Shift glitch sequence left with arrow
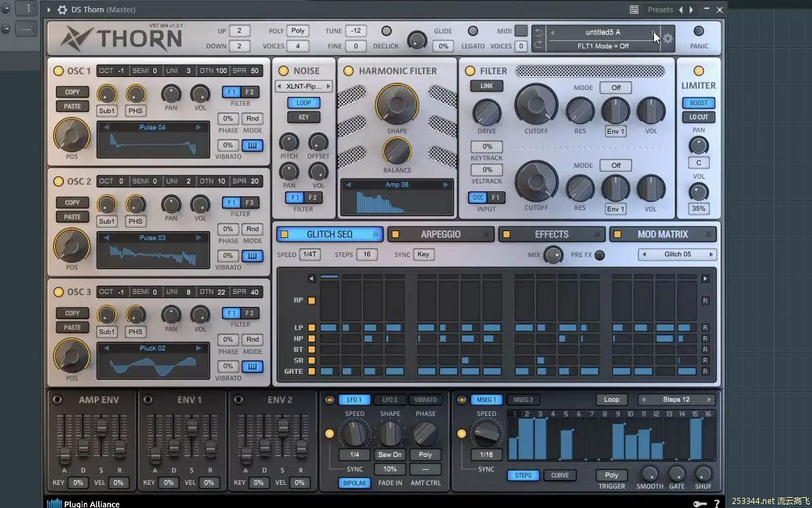812x508 pixels. click(x=311, y=279)
